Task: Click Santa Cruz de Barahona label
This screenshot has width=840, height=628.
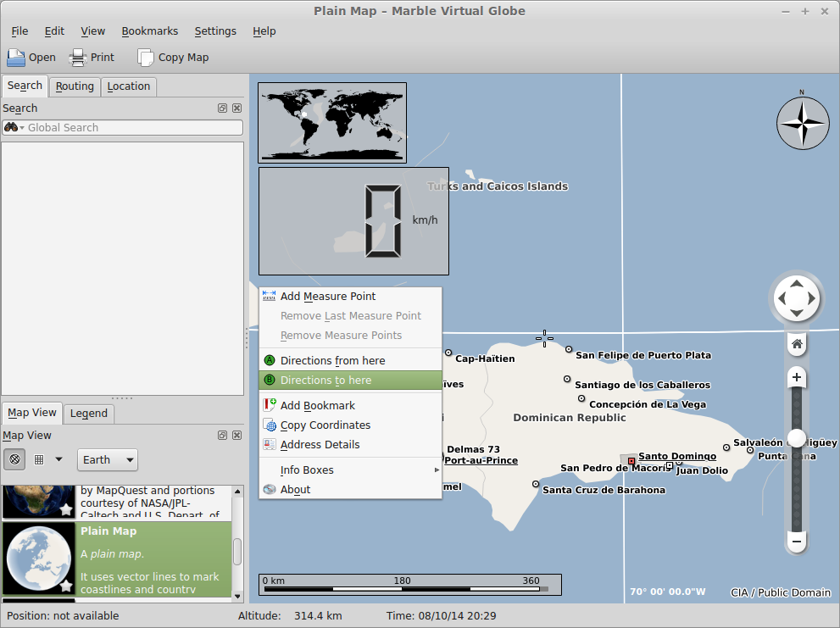Action: tap(604, 490)
